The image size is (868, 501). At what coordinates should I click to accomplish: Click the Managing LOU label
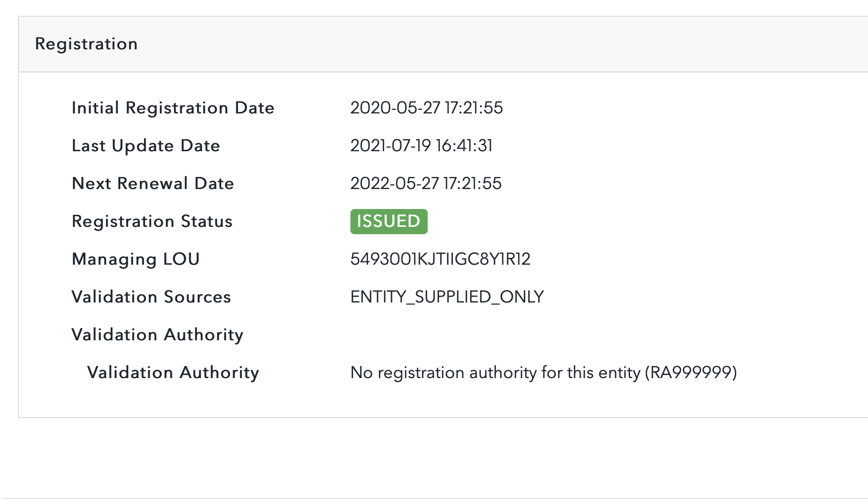(136, 259)
